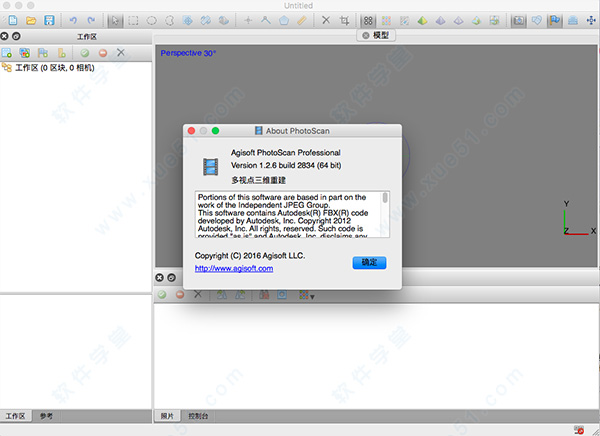Viewport: 600px width, 436px height.
Task: Toggle show markers flag button
Action: pyautogui.click(x=555, y=20)
